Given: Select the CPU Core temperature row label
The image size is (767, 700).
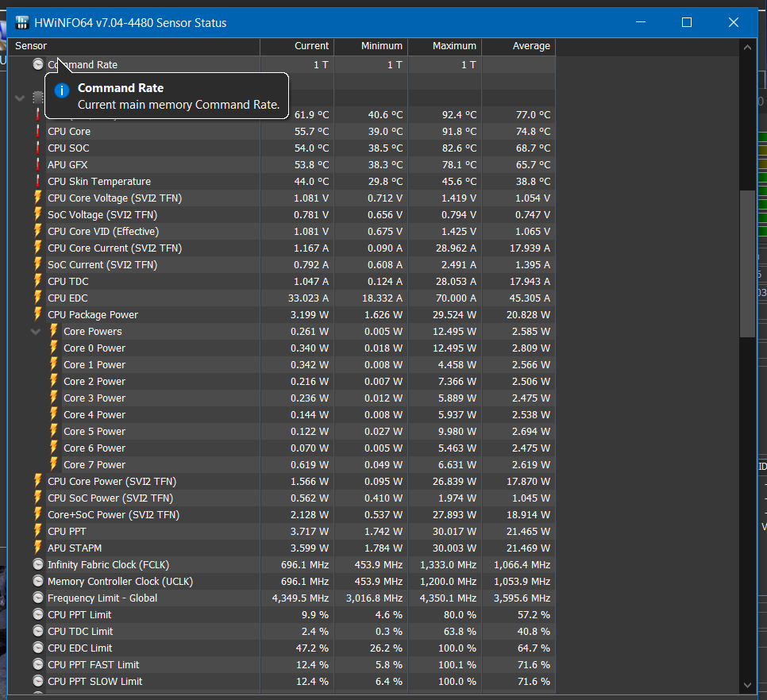Looking at the screenshot, I should [69, 131].
